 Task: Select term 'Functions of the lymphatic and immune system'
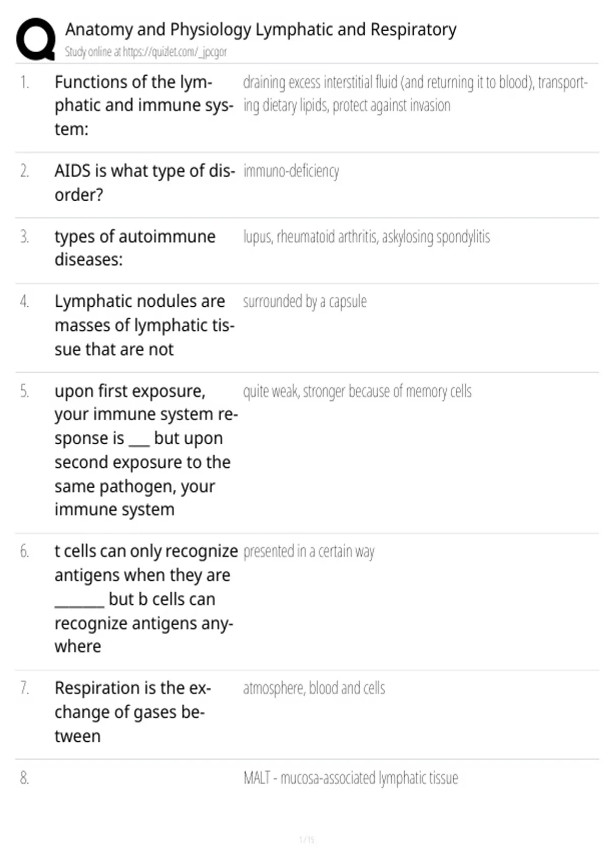pyautogui.click(x=144, y=105)
